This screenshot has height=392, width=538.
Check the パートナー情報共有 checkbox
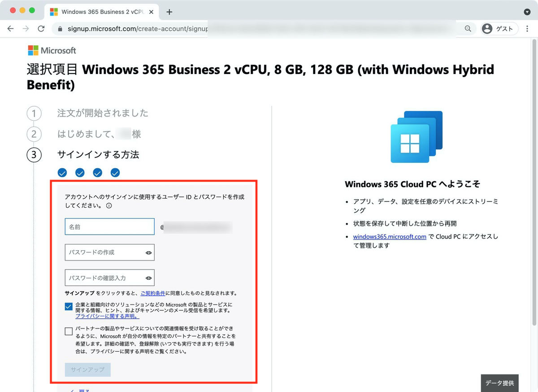click(x=69, y=331)
